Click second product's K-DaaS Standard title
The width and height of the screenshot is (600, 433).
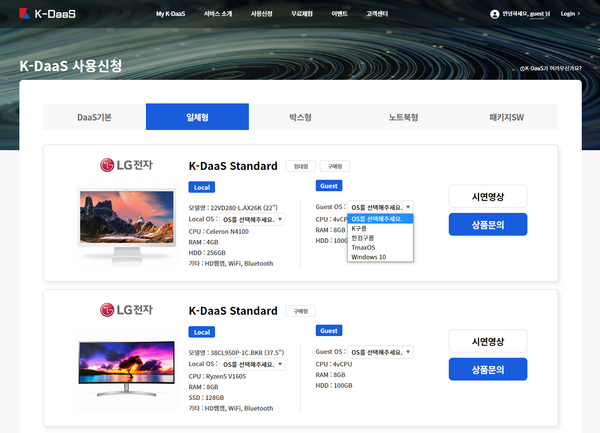233,311
